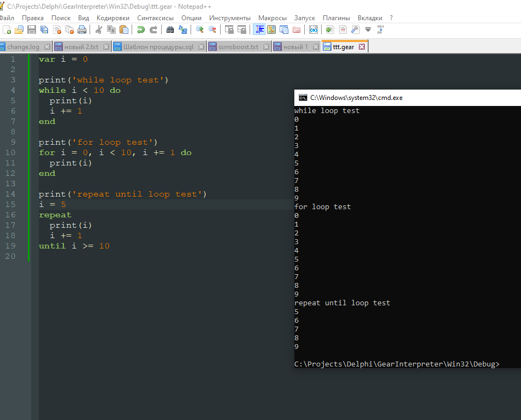The height and width of the screenshot is (420, 521).
Task: Open the Кодировки menu
Action: [x=113, y=17]
